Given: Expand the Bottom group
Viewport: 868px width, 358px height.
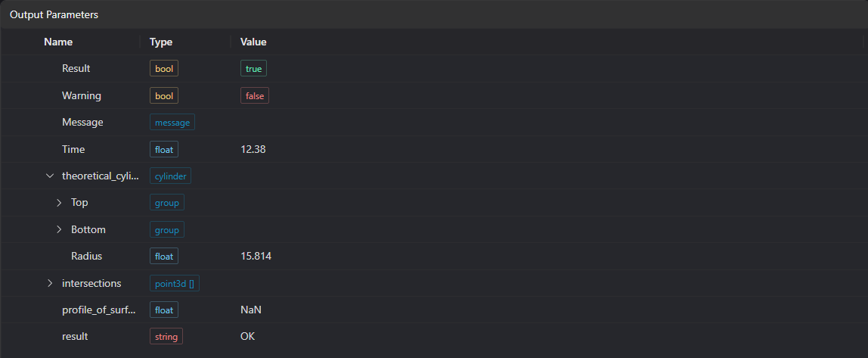Looking at the screenshot, I should coord(59,229).
